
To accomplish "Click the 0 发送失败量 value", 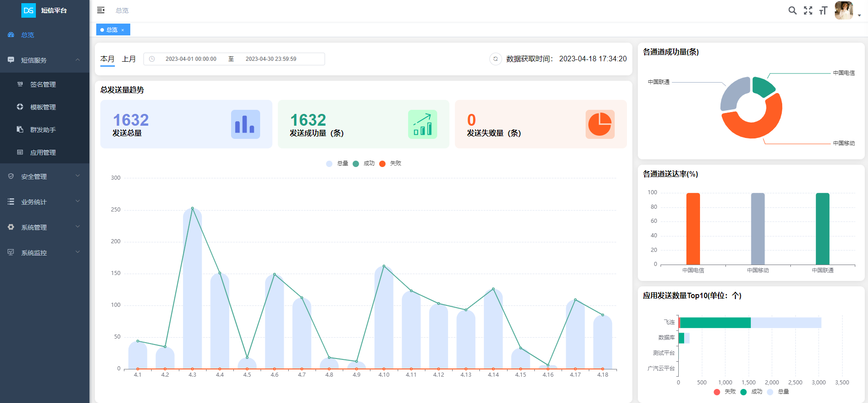I will [472, 120].
